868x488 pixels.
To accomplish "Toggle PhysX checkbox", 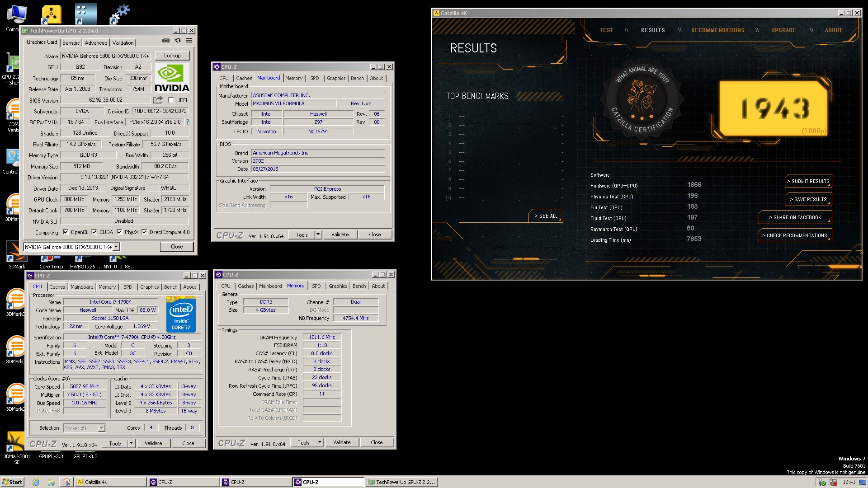I will [x=119, y=232].
